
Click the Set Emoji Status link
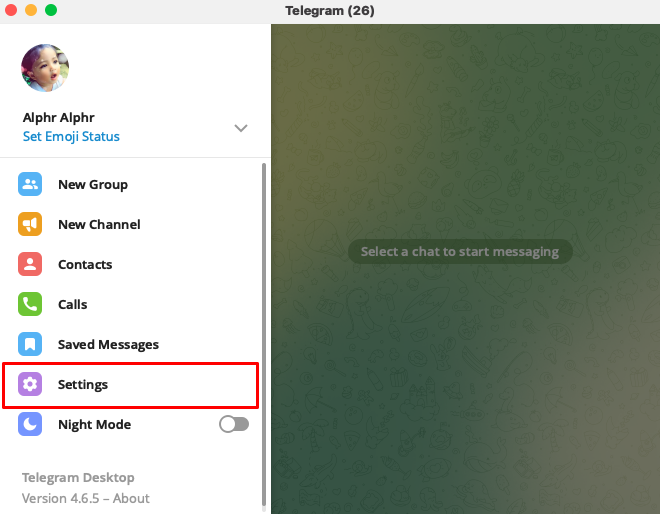71,136
